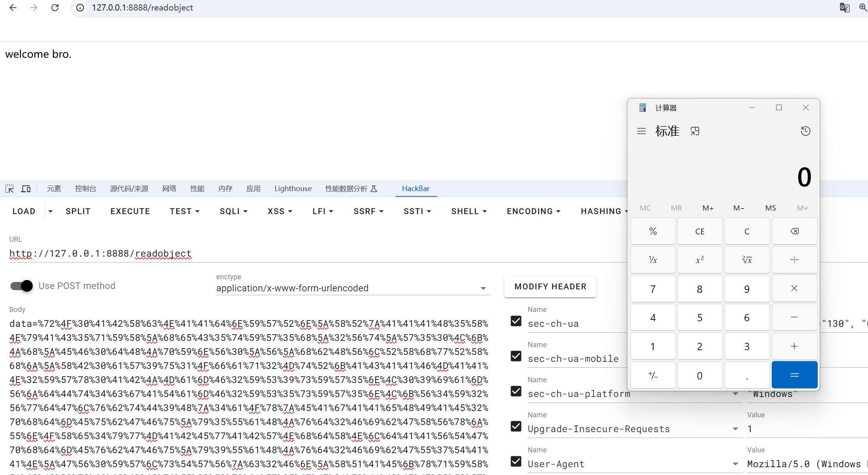
Task: Open the calculator history icon
Action: (x=805, y=131)
